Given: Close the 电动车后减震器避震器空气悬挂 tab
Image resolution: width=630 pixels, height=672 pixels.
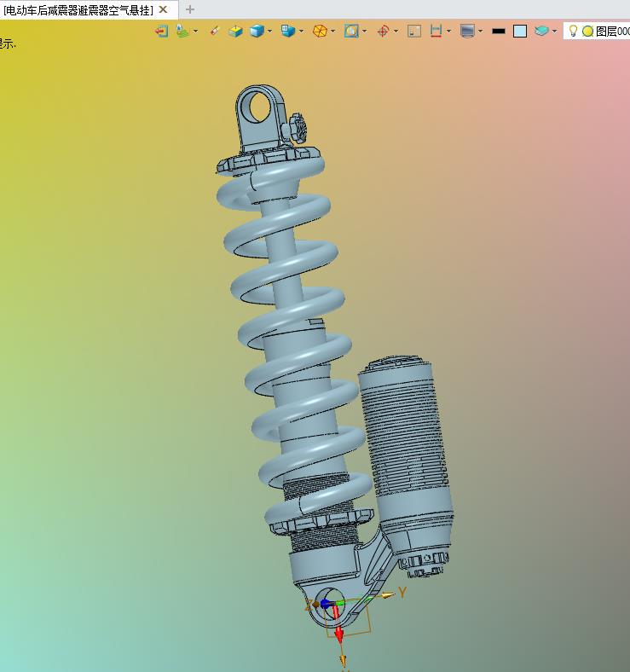Looking at the screenshot, I should coord(164,9).
